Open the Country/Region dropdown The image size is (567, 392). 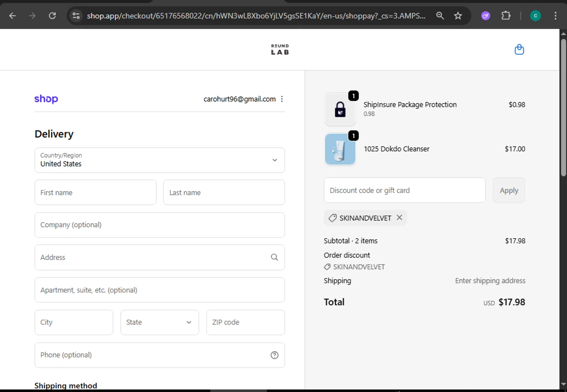click(160, 160)
